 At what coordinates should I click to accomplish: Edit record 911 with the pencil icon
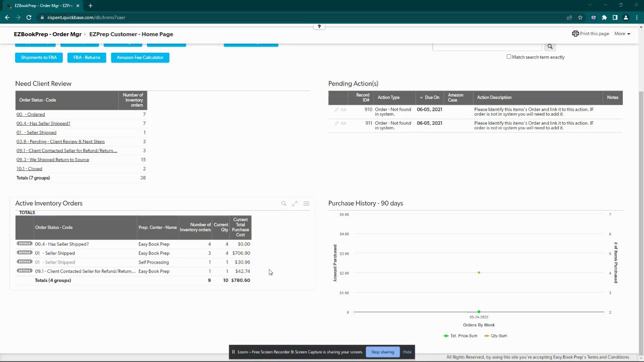coord(337,123)
